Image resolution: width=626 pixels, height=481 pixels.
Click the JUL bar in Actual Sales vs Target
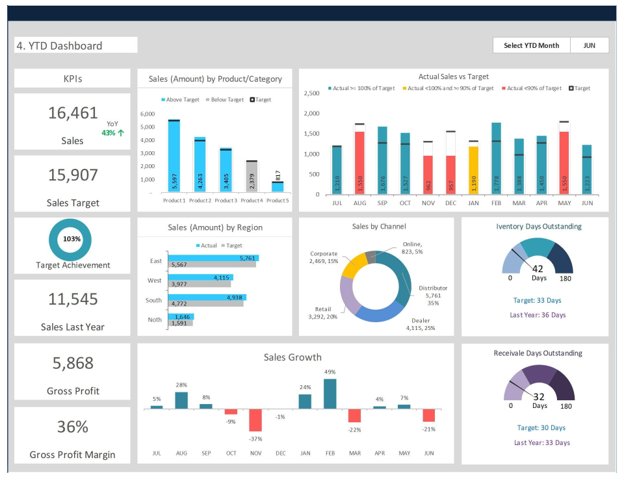(x=337, y=170)
